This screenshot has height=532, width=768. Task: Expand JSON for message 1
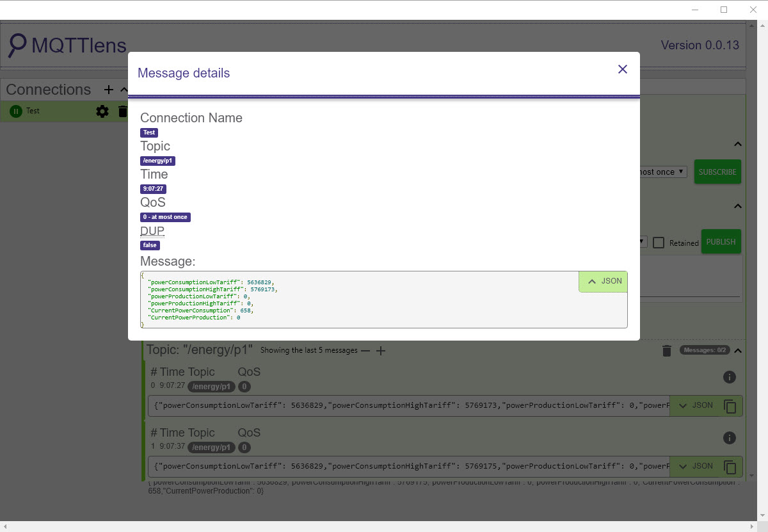point(694,466)
